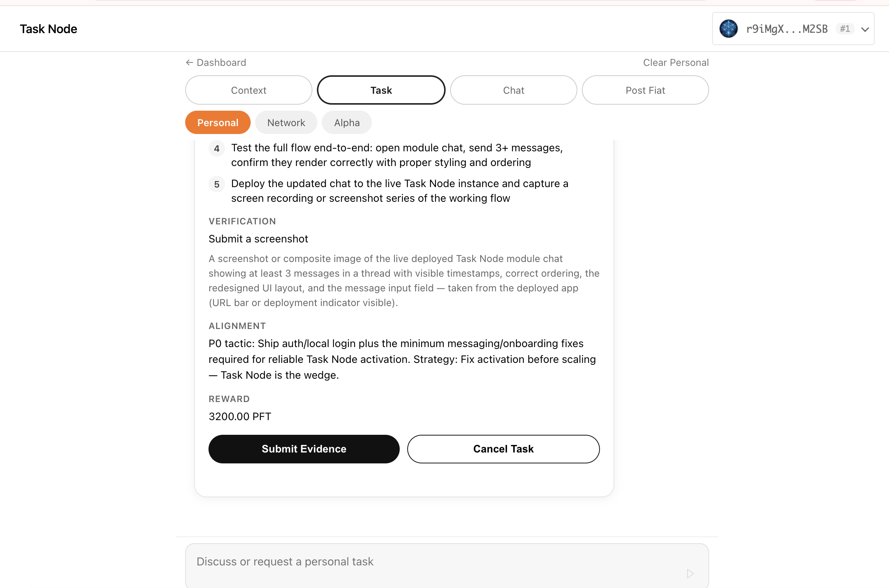Click the profile avatar orb icon
The image size is (889, 588).
coord(729,28)
